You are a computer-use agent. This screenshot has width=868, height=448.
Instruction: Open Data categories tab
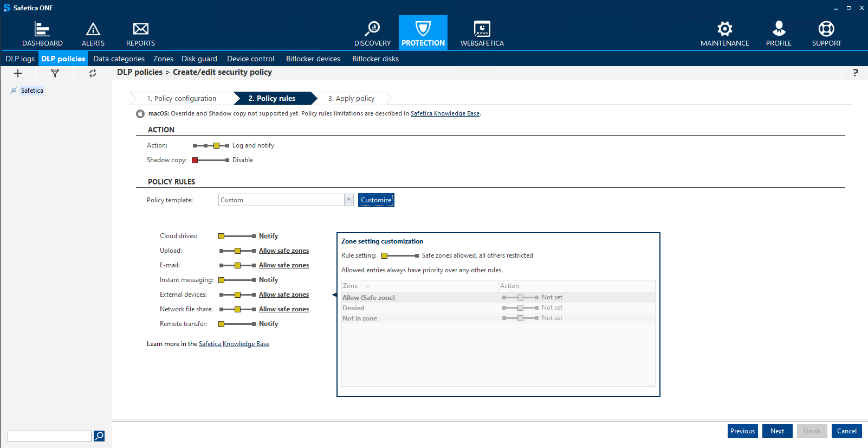click(x=119, y=59)
